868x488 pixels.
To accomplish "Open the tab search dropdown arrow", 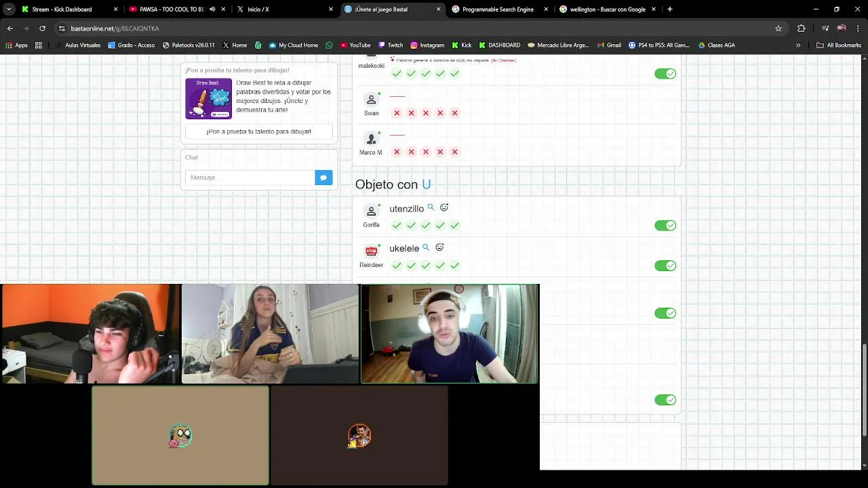I will pyautogui.click(x=9, y=9).
